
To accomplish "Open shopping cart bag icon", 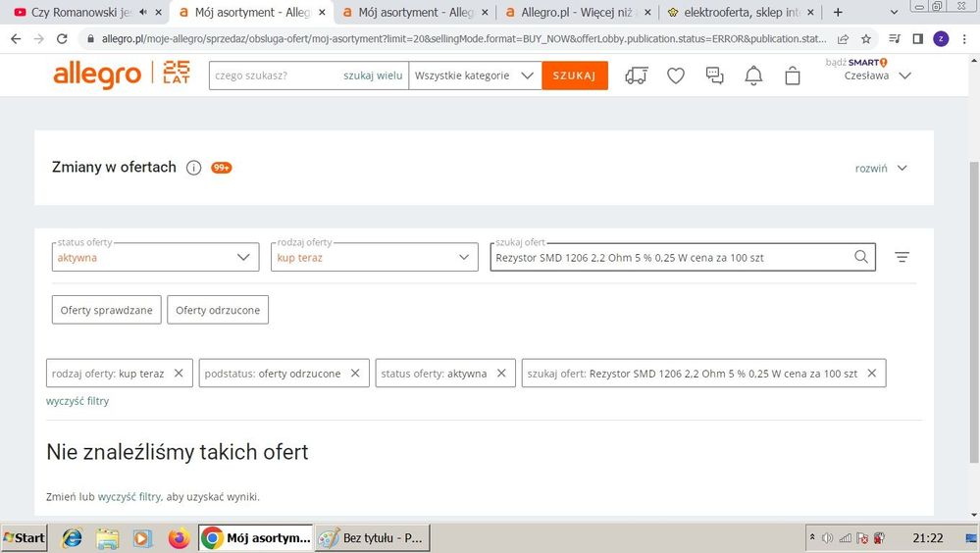I will [793, 75].
